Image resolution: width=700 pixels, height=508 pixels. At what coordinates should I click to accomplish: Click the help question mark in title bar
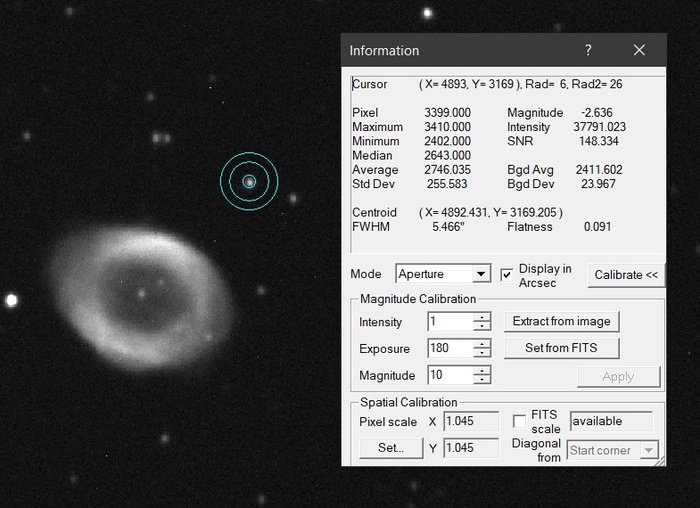pos(588,50)
